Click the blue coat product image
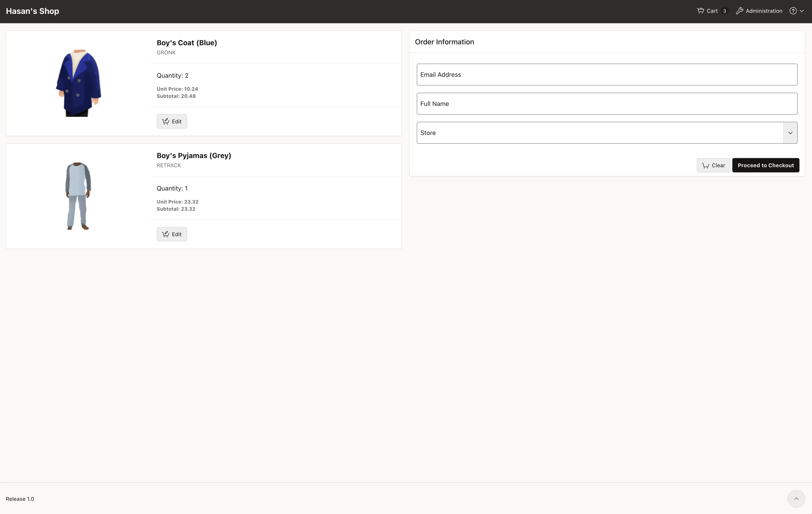The width and height of the screenshot is (812, 514). point(78,83)
